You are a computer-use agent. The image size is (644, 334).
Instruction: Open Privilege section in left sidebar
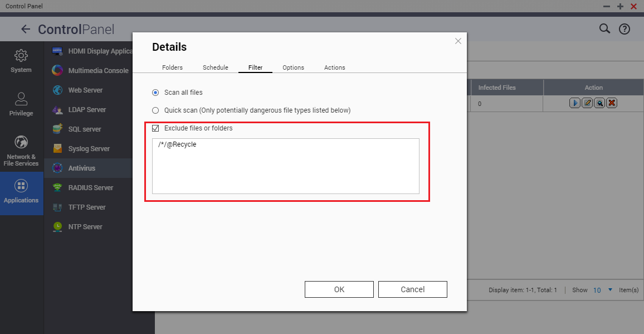pos(21,104)
